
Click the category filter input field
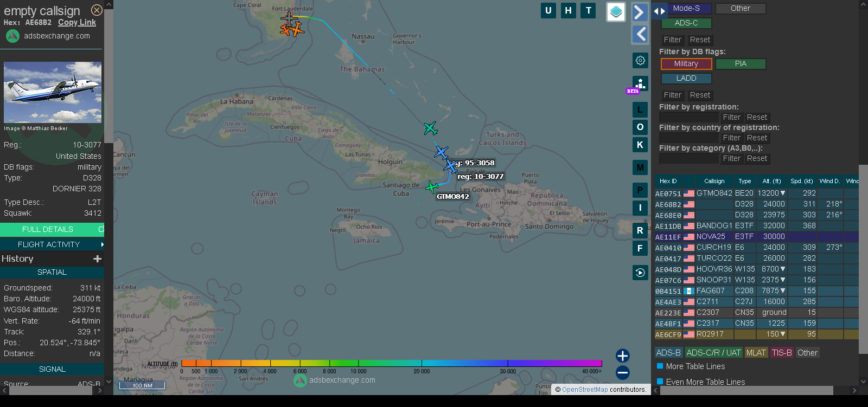pyautogui.click(x=688, y=158)
